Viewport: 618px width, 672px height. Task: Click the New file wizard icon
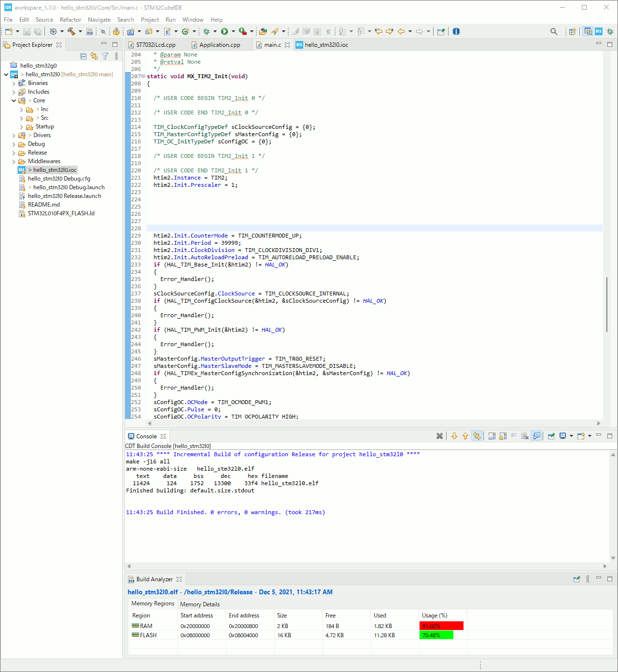[9, 31]
